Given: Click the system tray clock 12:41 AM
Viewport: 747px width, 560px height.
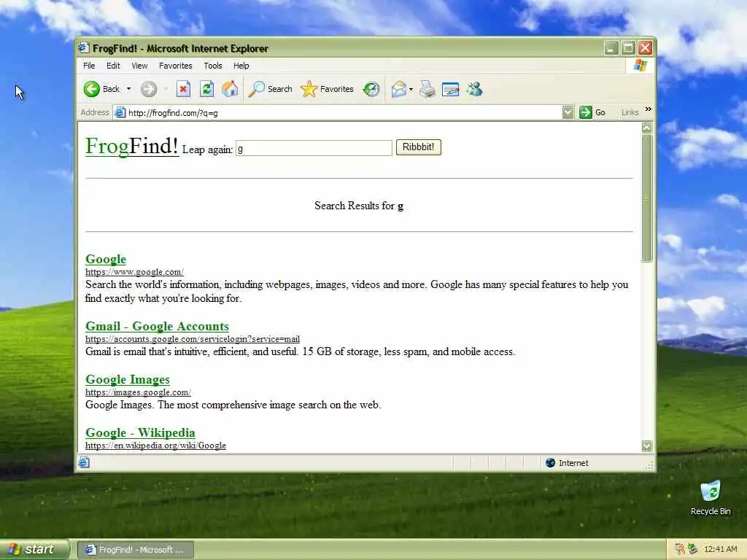Looking at the screenshot, I should coord(720,549).
